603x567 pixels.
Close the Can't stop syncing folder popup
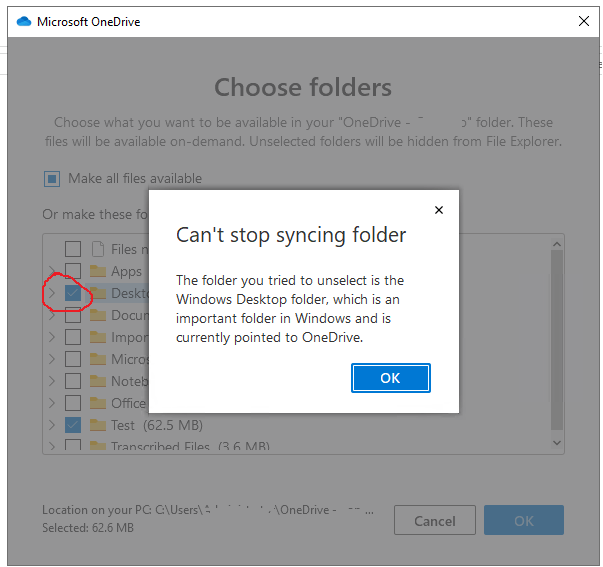click(x=439, y=210)
